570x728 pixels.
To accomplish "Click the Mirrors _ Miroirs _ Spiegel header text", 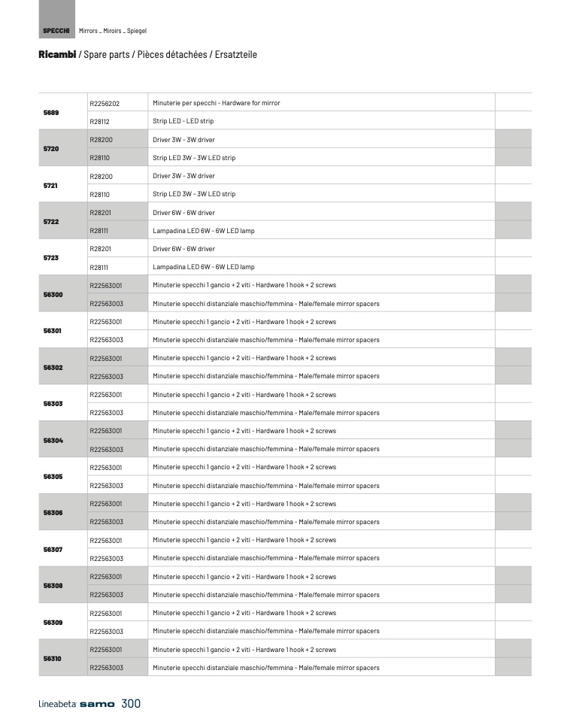I will point(113,31).
